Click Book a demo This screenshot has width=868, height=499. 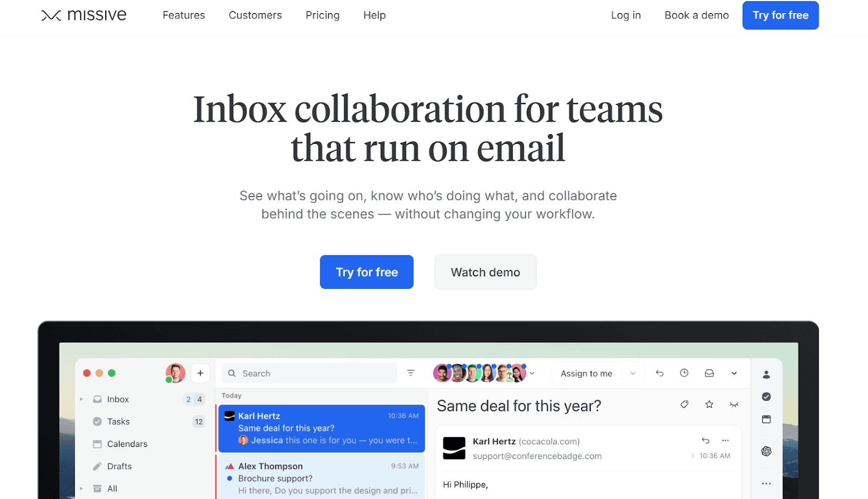pos(697,15)
